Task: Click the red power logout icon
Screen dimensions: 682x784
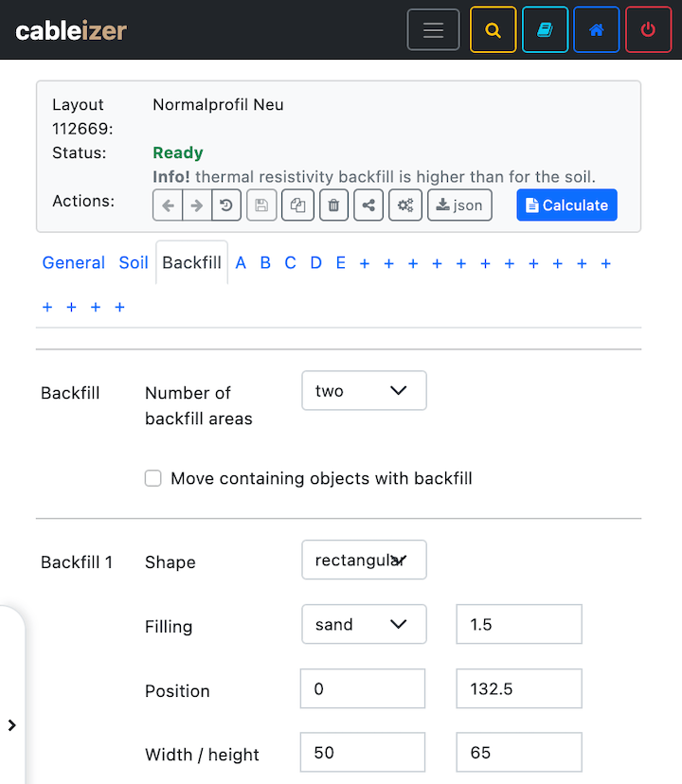Action: [649, 30]
